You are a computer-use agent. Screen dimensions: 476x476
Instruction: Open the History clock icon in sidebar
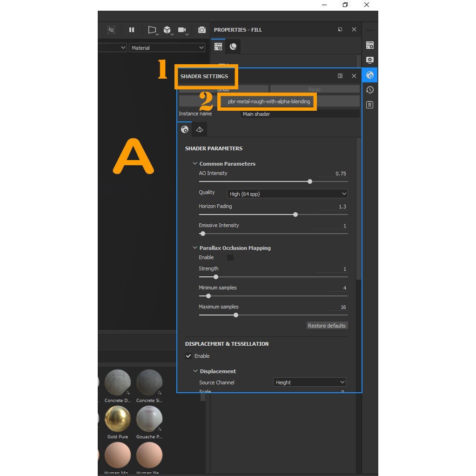pyautogui.click(x=370, y=90)
